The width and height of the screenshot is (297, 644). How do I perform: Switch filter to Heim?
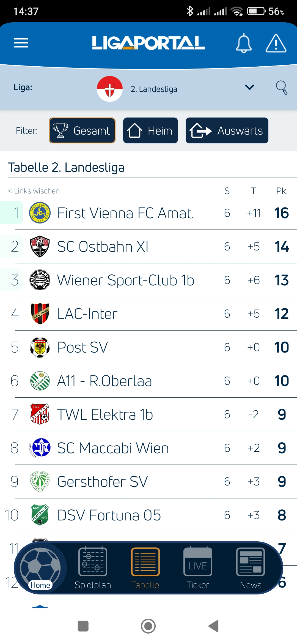click(x=150, y=130)
